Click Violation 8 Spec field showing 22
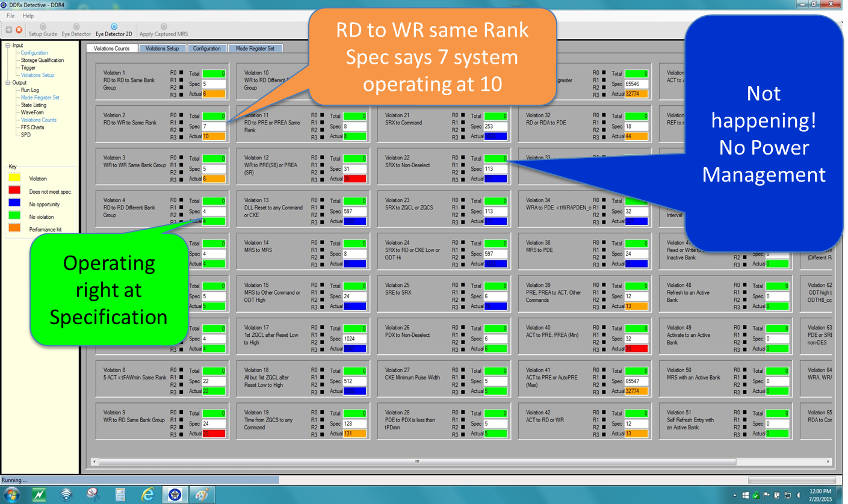Screen dimensions: 848x504 click(214, 381)
